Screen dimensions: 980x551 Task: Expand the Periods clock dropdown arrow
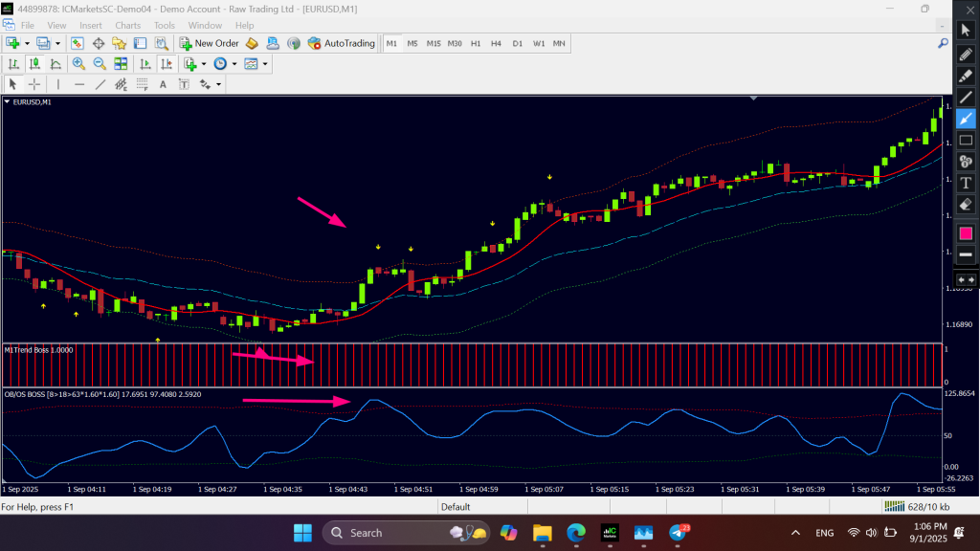234,64
